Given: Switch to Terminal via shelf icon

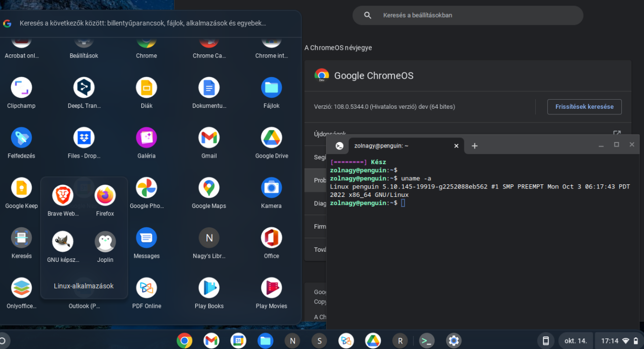Looking at the screenshot, I should pyautogui.click(x=427, y=341).
